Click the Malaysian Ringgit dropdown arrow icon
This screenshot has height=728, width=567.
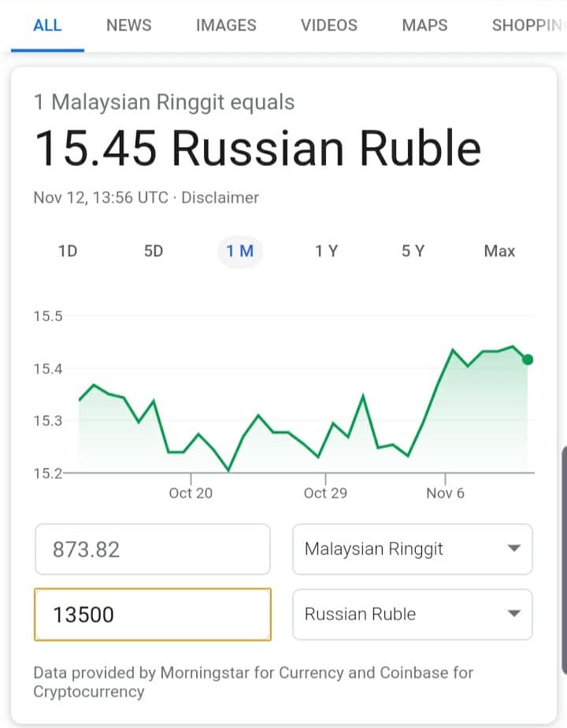pyautogui.click(x=513, y=549)
